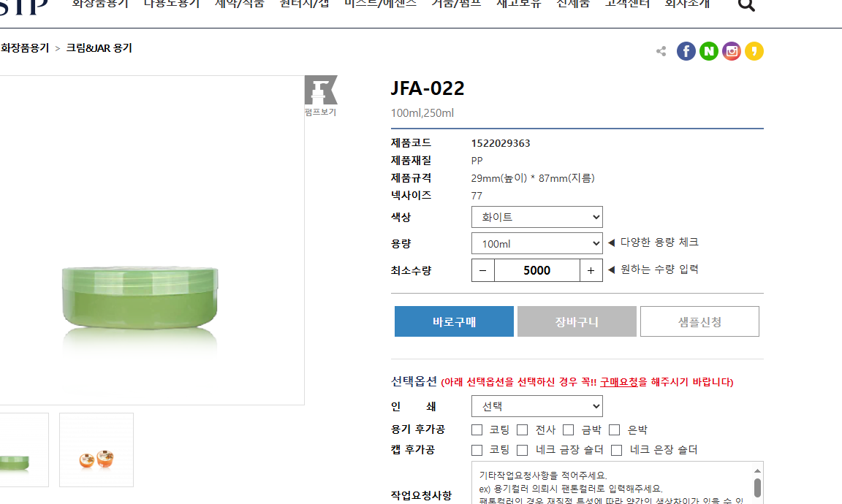Click the yellow KakaoStory icon
842x504 pixels.
pos(754,51)
